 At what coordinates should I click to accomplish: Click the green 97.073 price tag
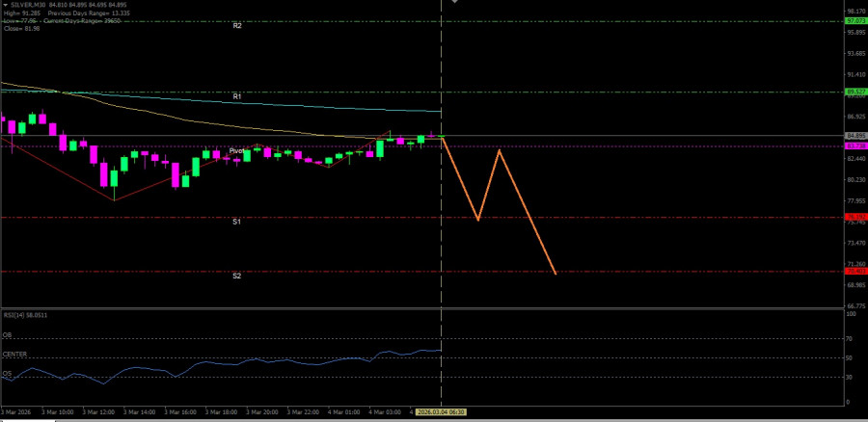[x=854, y=20]
